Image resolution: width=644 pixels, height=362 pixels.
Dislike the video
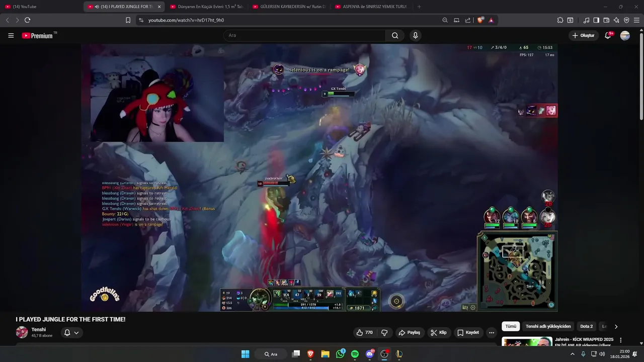(384, 332)
